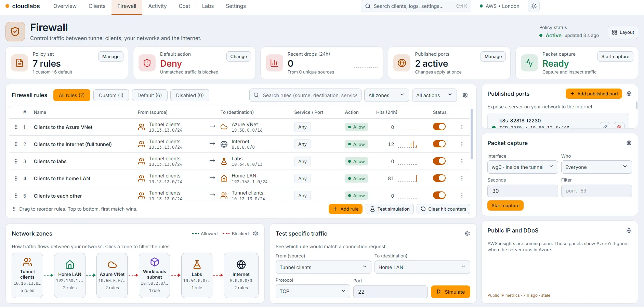Open the Activity tab
Viewport: 644px width, 307px height.
pyautogui.click(x=157, y=6)
